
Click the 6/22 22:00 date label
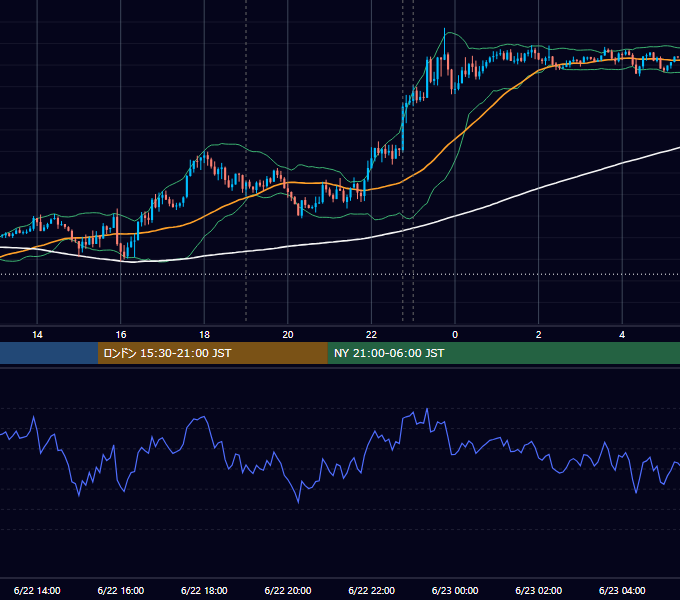pos(372,590)
